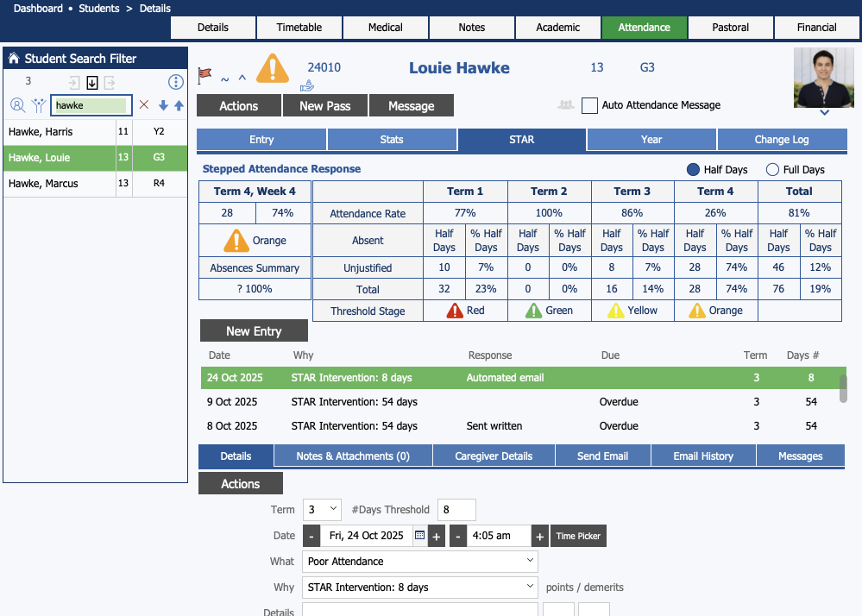Click the New Pass button
Screen dimensions: 862x616
(x=324, y=106)
